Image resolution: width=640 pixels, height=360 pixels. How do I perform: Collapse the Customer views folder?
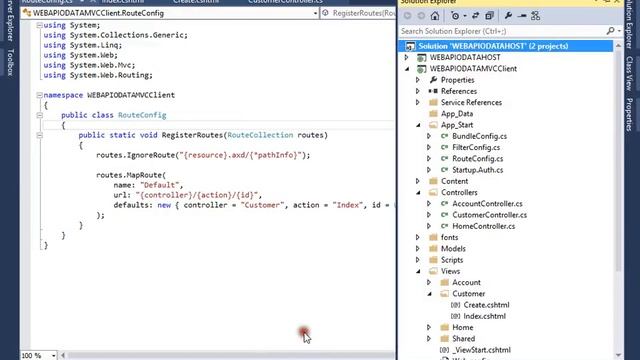pos(429,294)
